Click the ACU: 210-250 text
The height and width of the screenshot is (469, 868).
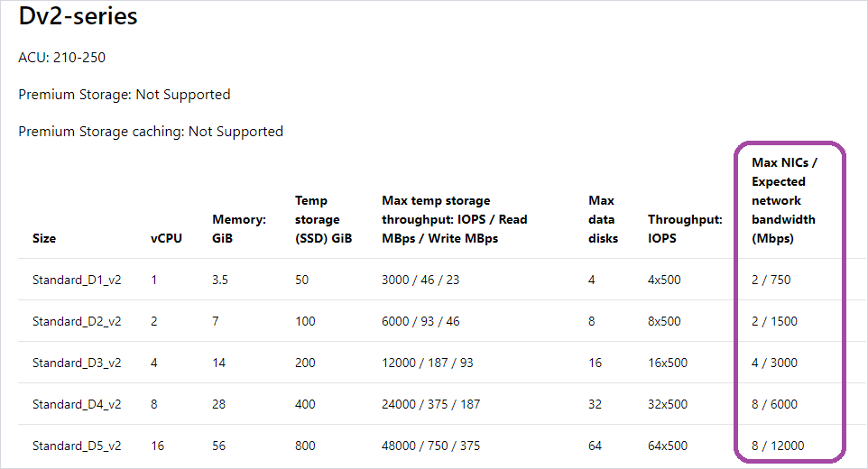[62, 58]
